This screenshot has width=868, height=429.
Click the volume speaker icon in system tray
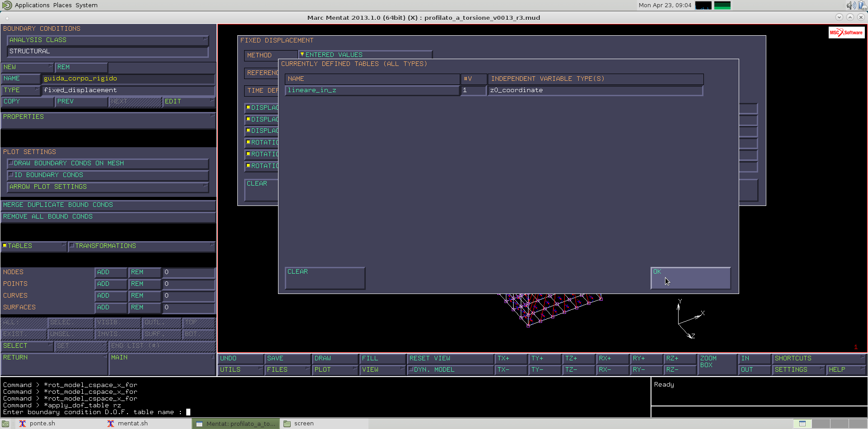[851, 5]
